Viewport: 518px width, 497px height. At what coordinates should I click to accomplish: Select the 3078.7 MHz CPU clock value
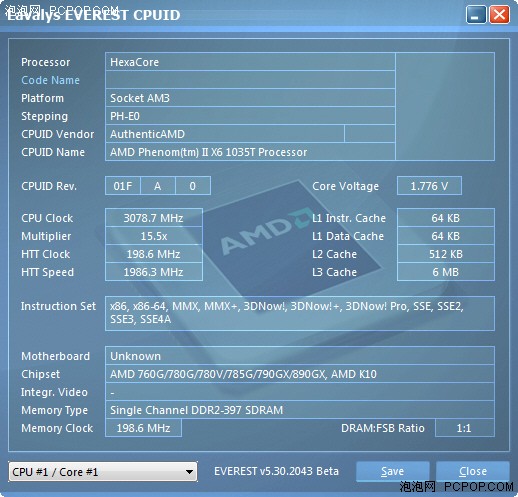(154, 218)
